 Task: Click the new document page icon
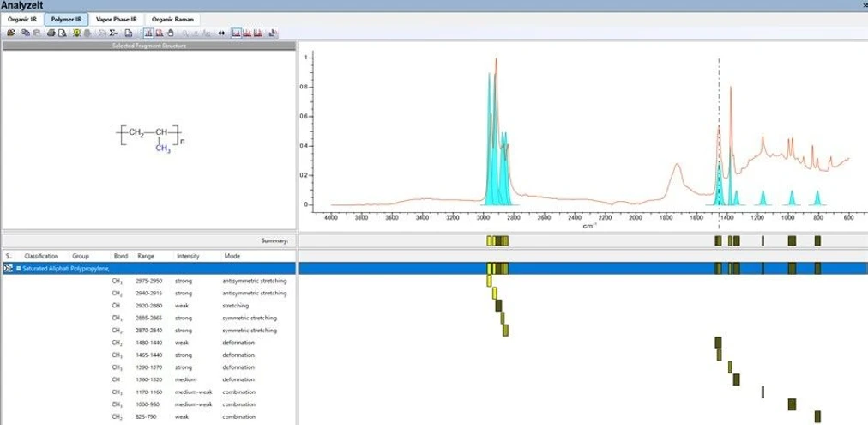[x=128, y=33]
